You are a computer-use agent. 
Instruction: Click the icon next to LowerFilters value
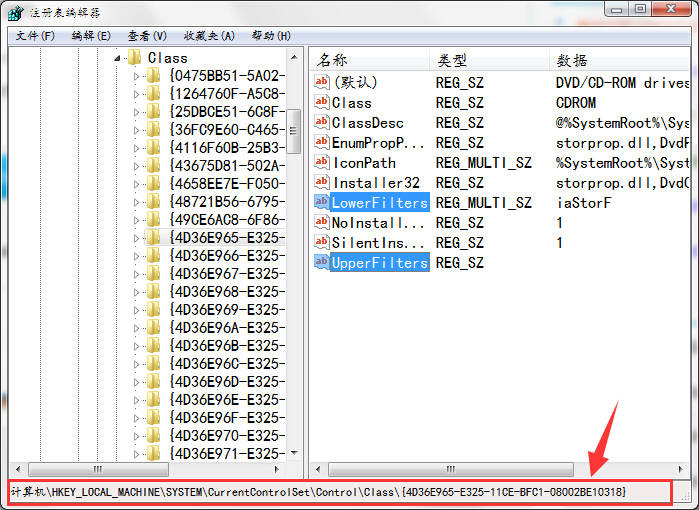[321, 203]
